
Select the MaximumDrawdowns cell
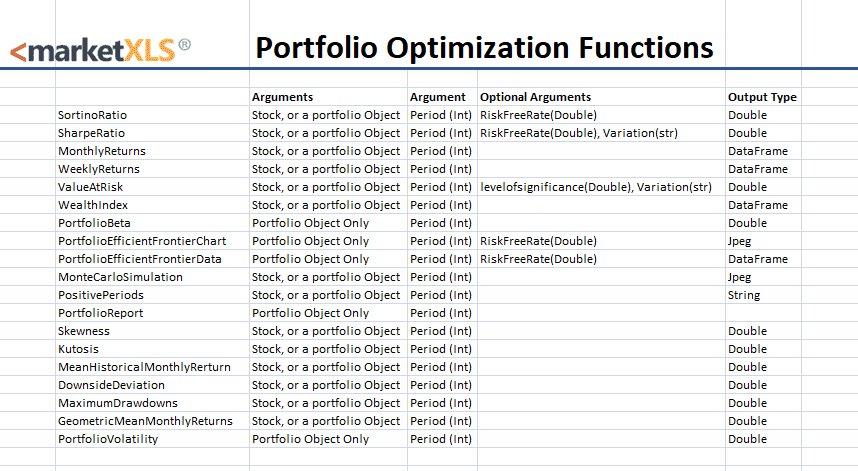pos(112,403)
